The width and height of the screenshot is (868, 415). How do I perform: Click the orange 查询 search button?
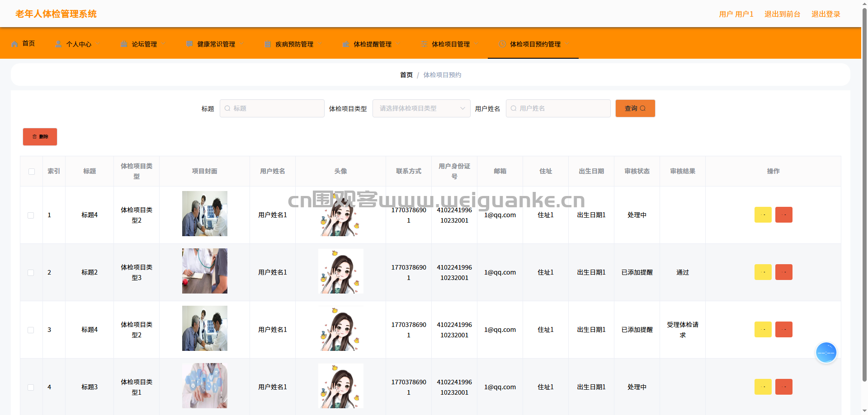pyautogui.click(x=635, y=108)
